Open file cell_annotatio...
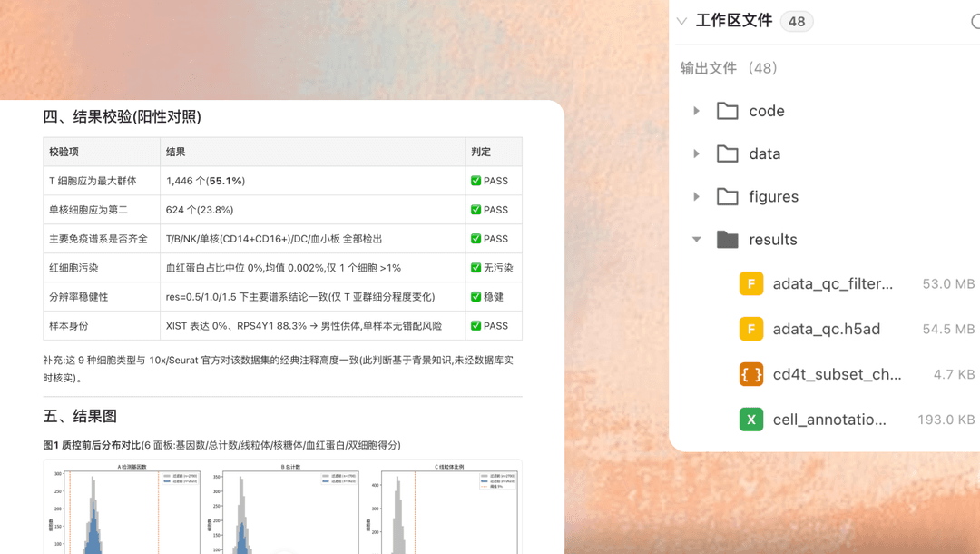Screen dimensions: 980x554 (x=829, y=420)
